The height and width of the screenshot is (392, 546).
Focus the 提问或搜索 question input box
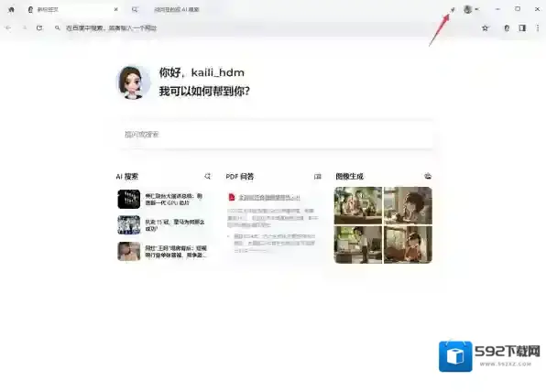click(x=276, y=135)
